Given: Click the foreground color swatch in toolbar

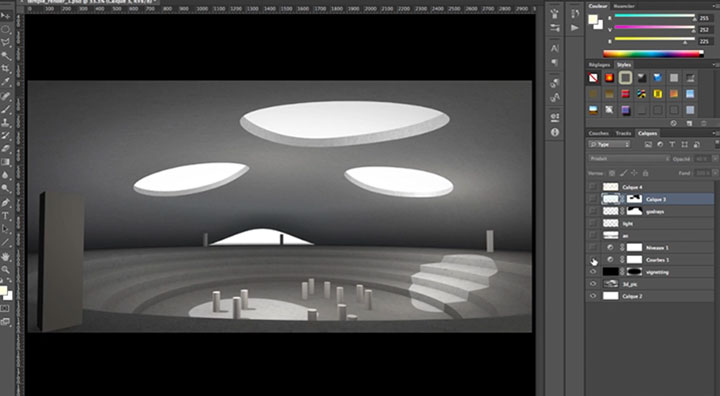Looking at the screenshot, I should click(3, 290).
